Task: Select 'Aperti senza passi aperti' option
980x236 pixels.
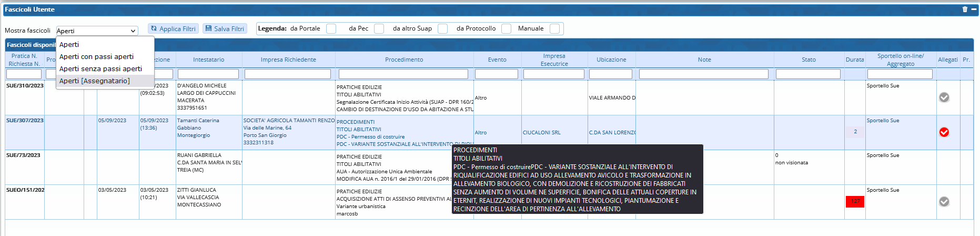Action: (100, 69)
